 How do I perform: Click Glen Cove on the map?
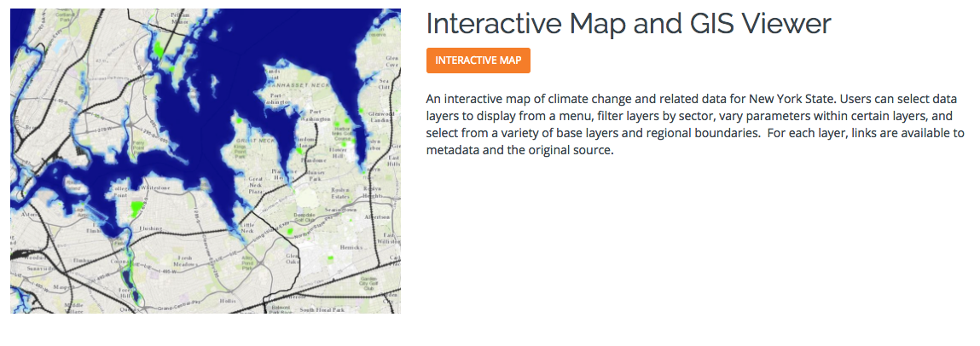pyautogui.click(x=391, y=60)
